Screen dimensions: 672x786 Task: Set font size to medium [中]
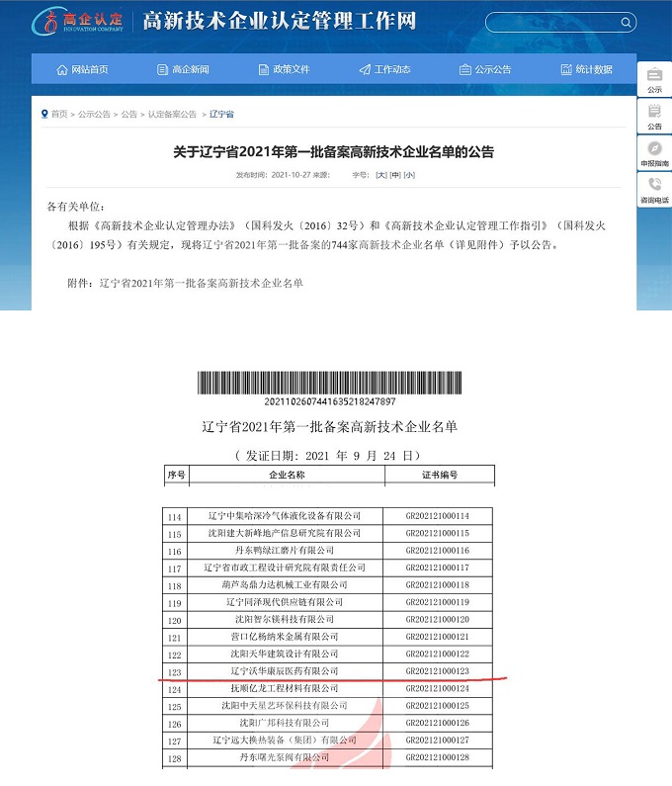pyautogui.click(x=395, y=175)
